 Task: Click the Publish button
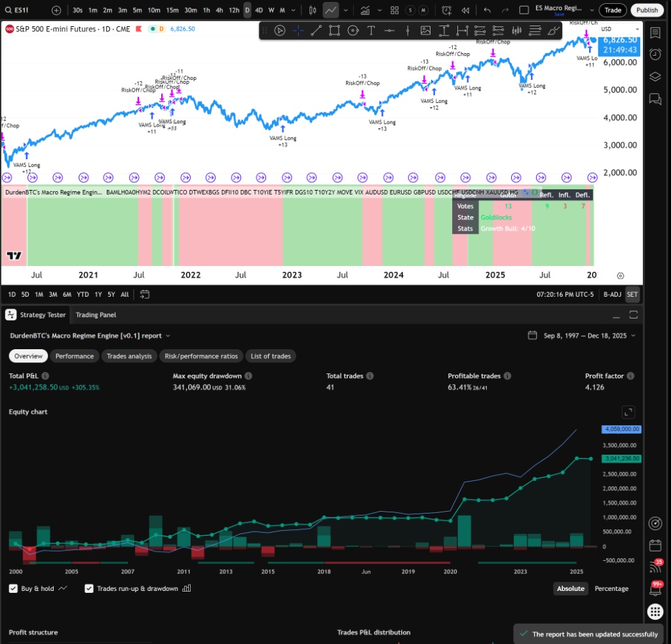646,10
